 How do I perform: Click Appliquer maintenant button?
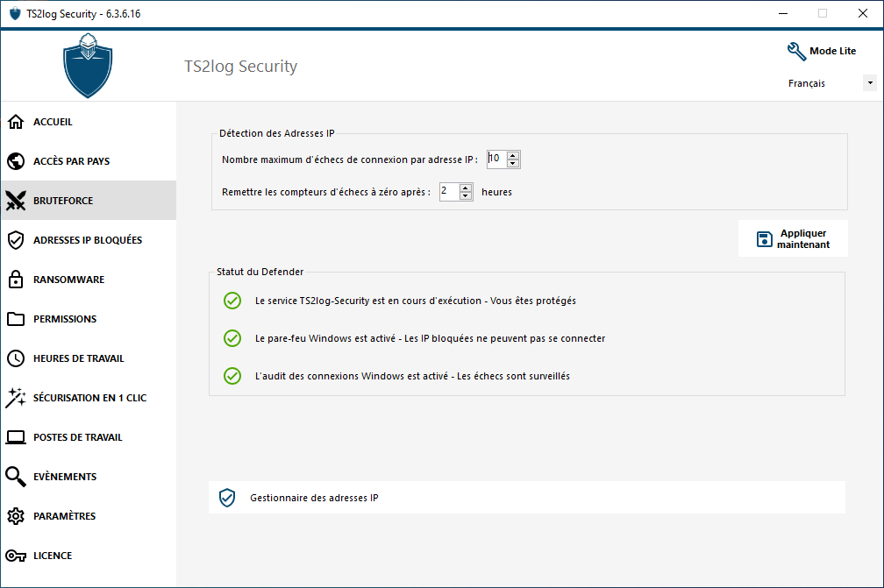pyautogui.click(x=793, y=239)
